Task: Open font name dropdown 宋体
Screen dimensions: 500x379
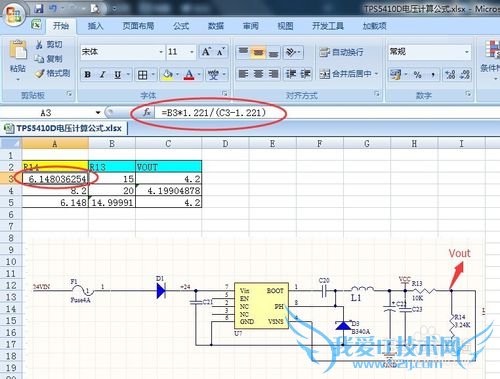Action: coord(161,52)
